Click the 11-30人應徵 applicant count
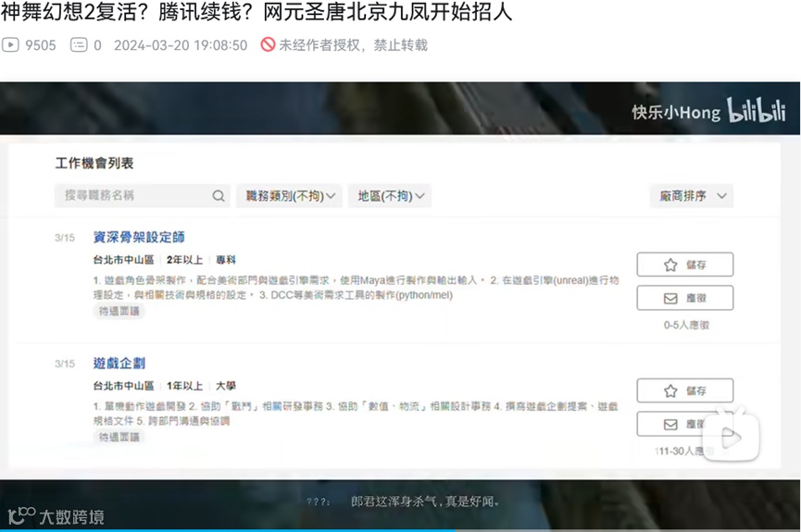801x532 pixels. coord(684,452)
